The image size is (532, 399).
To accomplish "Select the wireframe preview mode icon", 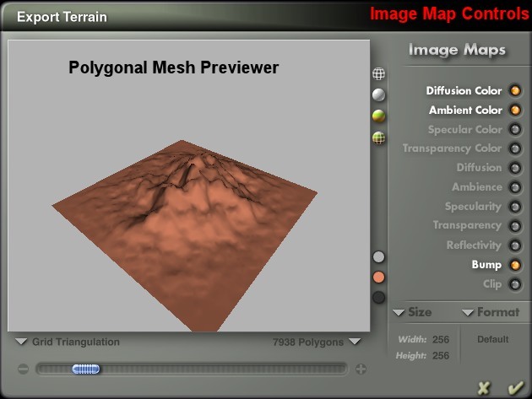I will point(378,74).
